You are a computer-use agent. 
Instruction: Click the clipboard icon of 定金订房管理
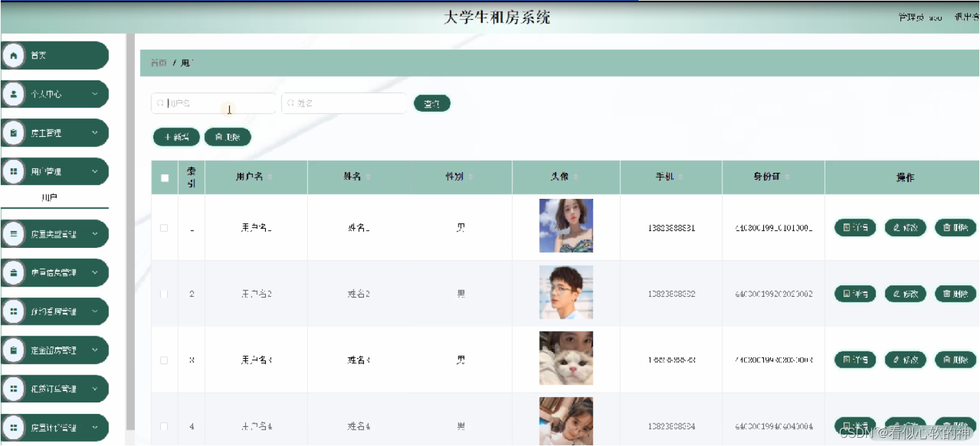[14, 350]
